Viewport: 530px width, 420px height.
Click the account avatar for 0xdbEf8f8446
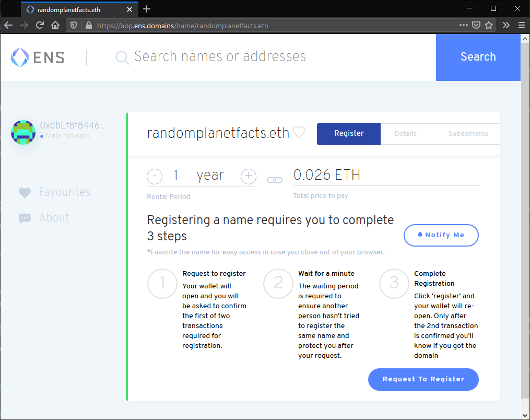23,132
